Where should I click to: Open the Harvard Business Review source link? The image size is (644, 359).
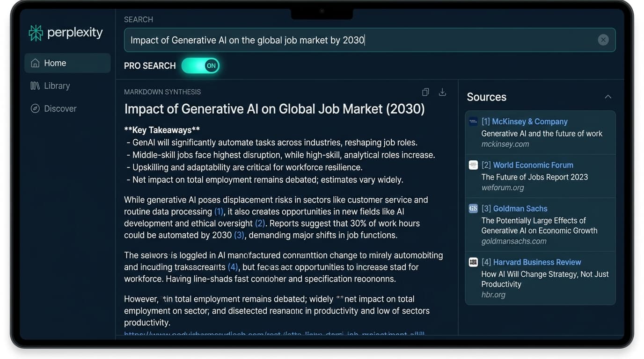click(531, 262)
